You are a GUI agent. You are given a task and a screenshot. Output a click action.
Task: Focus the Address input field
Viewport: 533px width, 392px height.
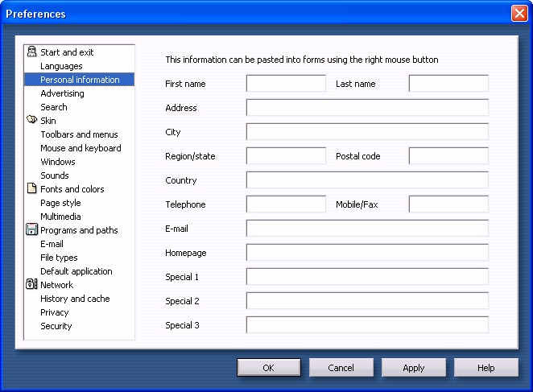pyautogui.click(x=367, y=107)
